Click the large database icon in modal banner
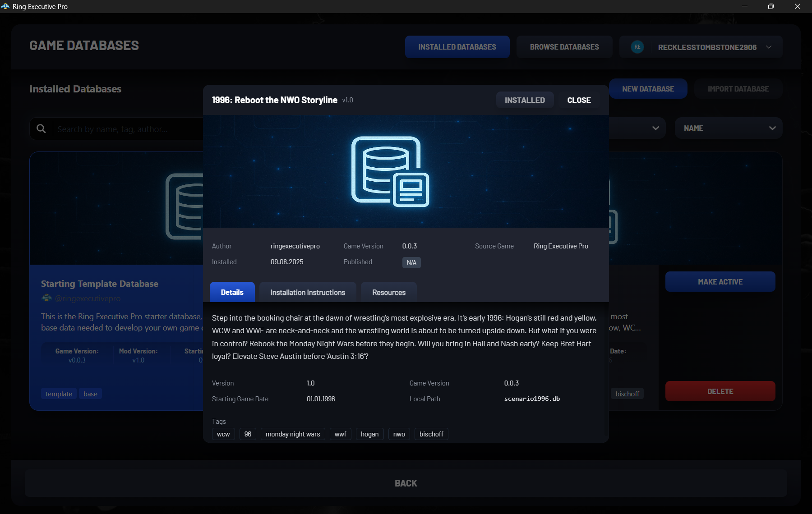 click(390, 171)
